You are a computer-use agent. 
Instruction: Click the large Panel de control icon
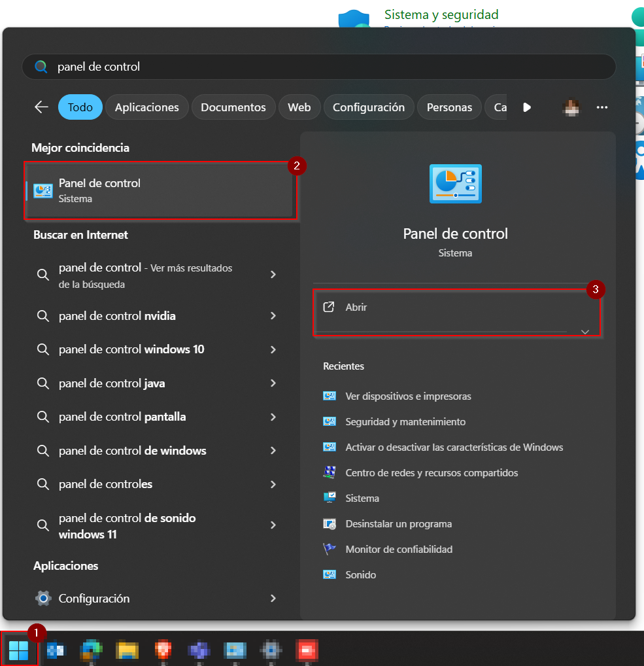click(x=456, y=184)
